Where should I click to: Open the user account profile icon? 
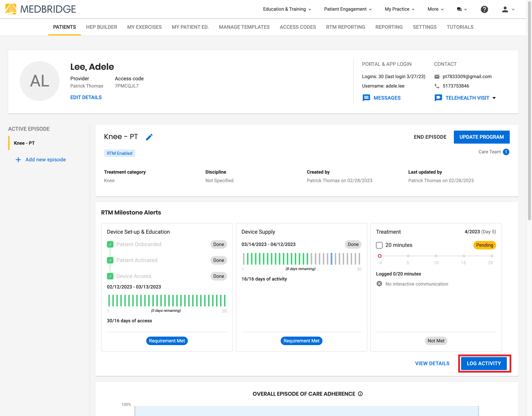505,9
